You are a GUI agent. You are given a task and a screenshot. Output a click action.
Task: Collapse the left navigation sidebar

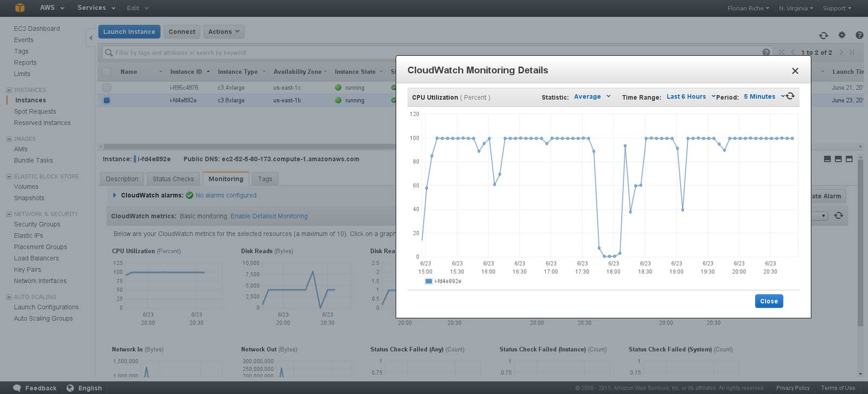point(91,37)
